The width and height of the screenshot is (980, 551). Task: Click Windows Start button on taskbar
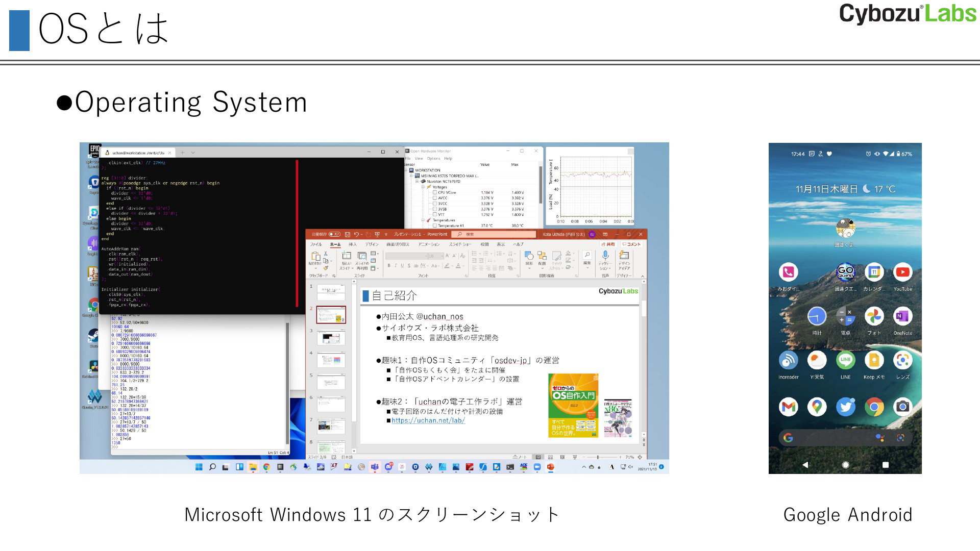(199, 467)
